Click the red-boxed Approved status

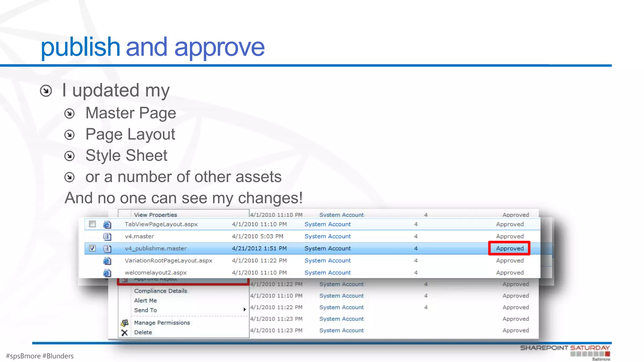coord(509,248)
